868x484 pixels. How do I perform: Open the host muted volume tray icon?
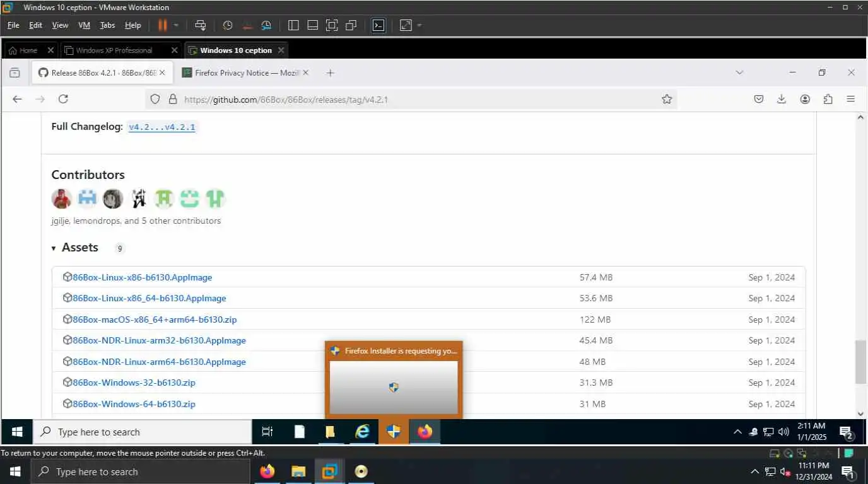785,471
